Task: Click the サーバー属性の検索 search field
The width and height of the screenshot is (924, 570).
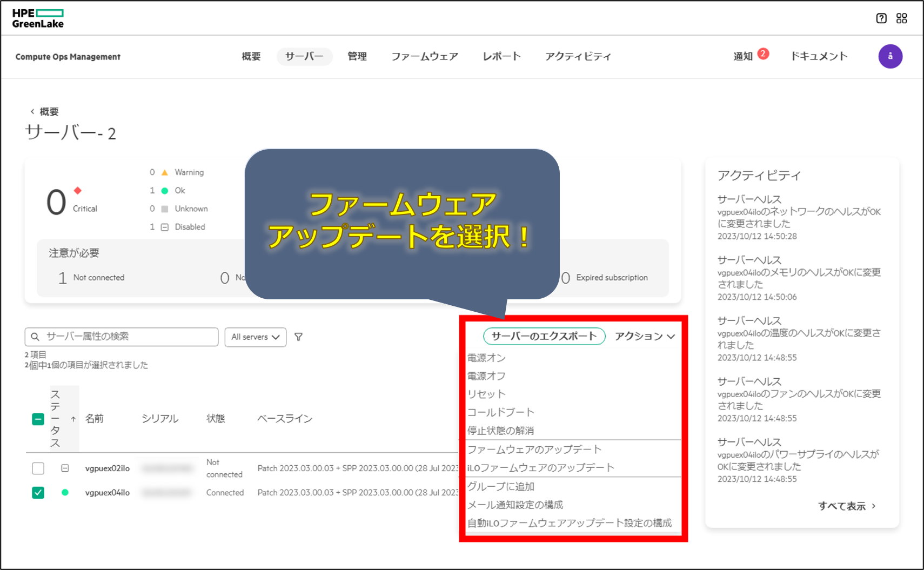Action: (122, 337)
